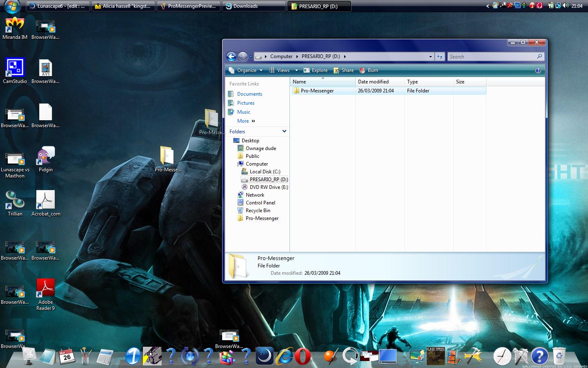588x368 pixels.
Task: Open the Views dropdown arrow
Action: (297, 70)
